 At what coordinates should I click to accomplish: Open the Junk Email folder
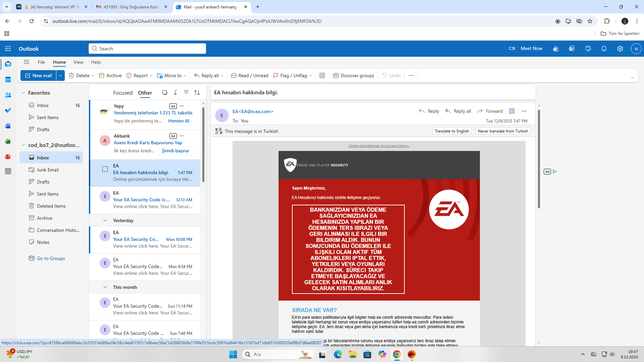[x=51, y=170]
